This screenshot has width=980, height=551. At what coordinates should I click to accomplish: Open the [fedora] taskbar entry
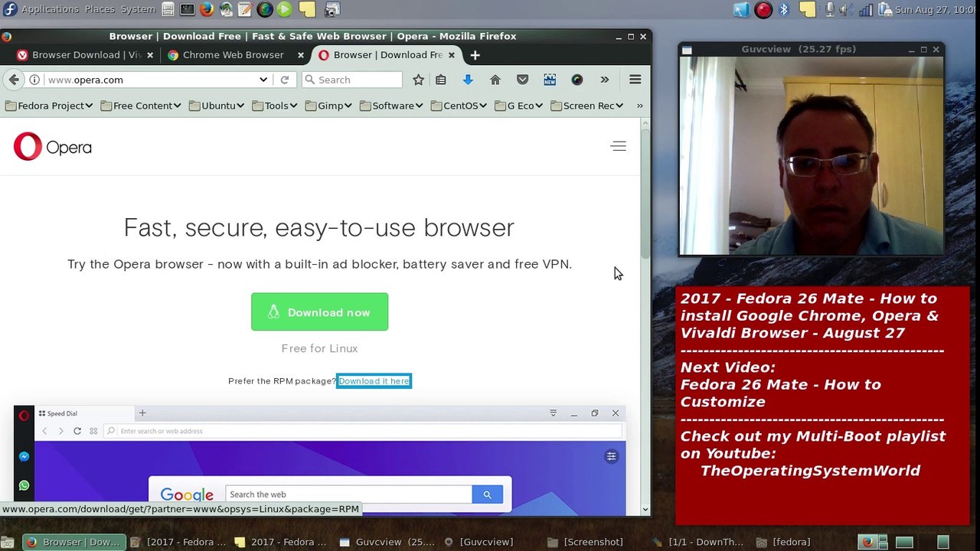tap(783, 542)
